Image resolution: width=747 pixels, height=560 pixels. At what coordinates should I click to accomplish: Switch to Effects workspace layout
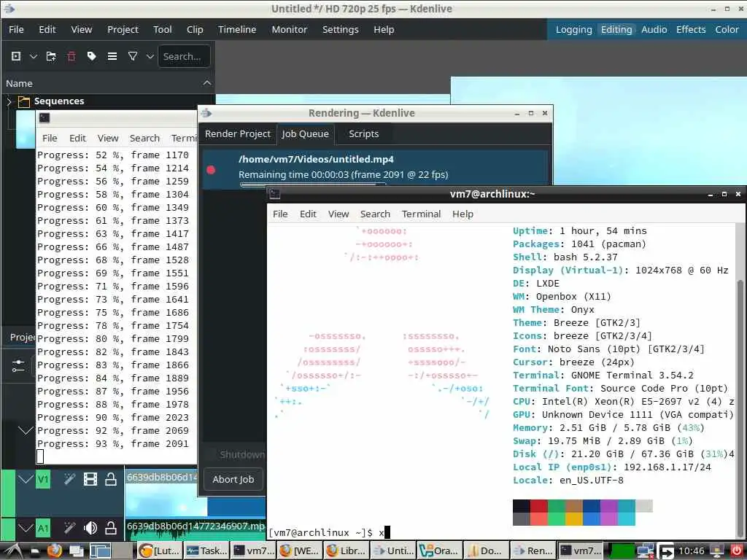(x=691, y=29)
